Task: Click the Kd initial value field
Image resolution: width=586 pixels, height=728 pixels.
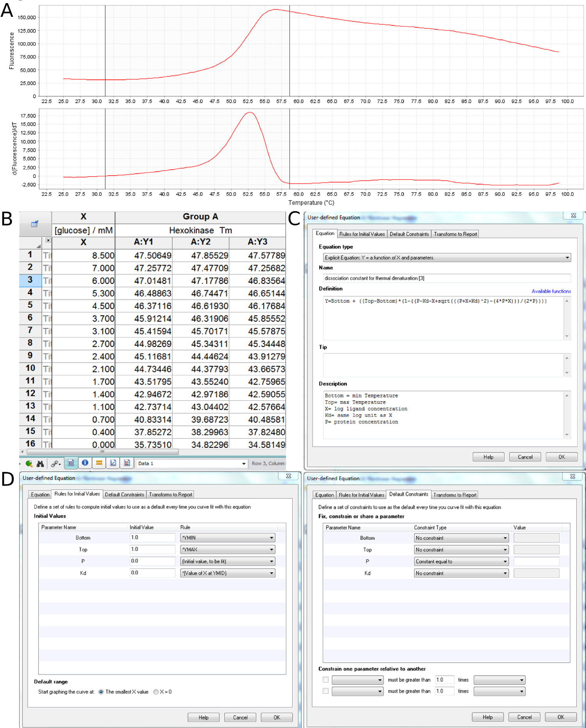Action: click(x=152, y=573)
